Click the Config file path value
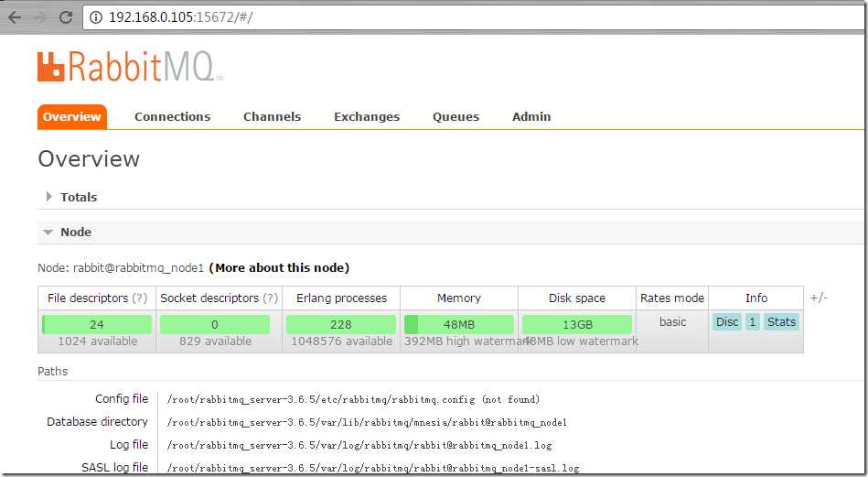The image size is (868, 477). (x=353, y=399)
